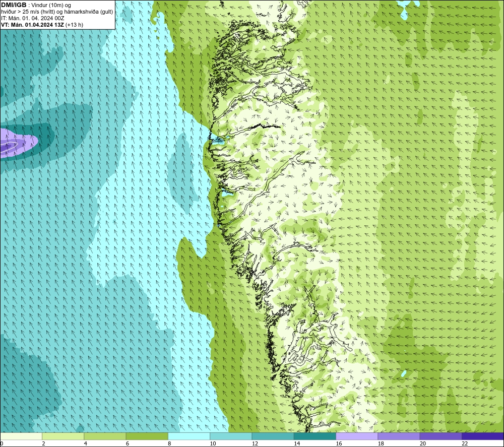Click the teal 12-14 m/s legend swatch
The width and height of the screenshot is (504, 447).
point(273,436)
